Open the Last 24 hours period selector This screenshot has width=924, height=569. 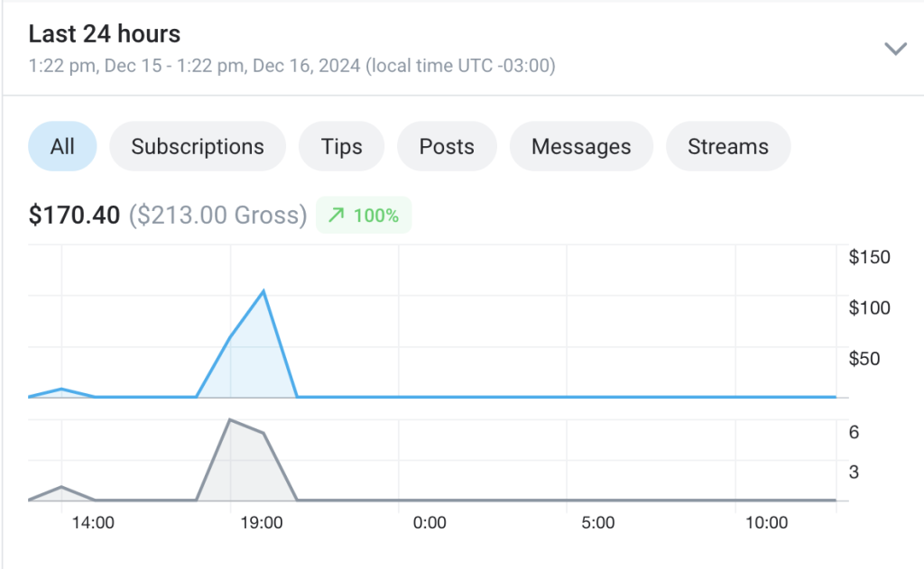click(463, 49)
